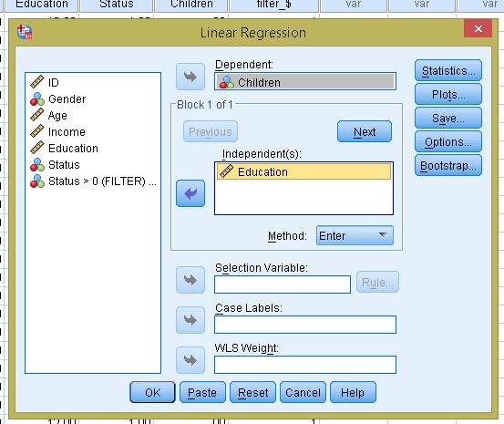
Task: Click in the Case Labels field
Action: pyautogui.click(x=305, y=325)
